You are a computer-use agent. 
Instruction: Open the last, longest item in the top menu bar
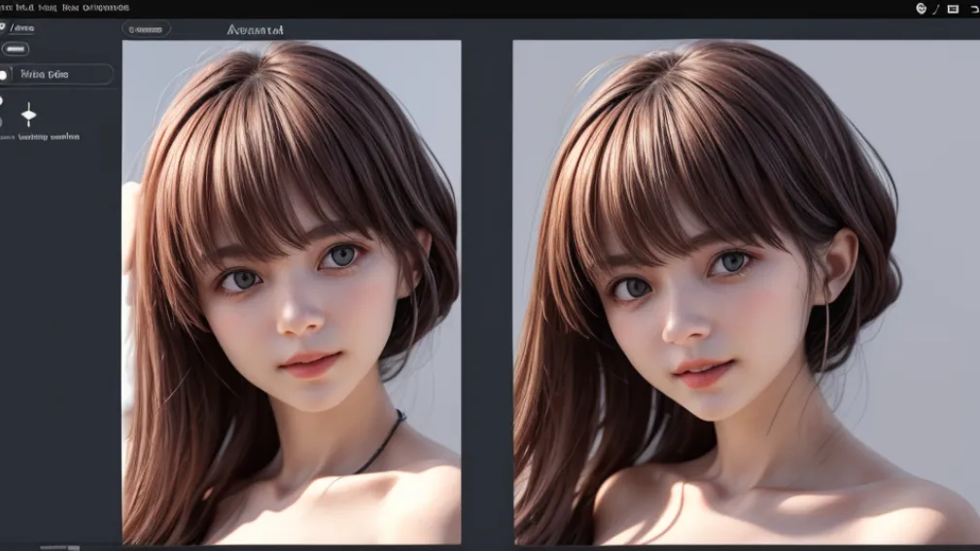[x=106, y=8]
